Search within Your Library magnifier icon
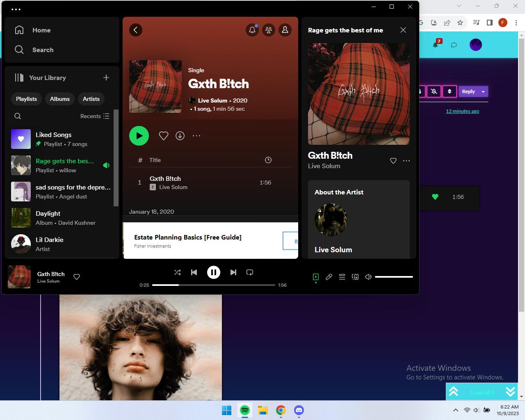 pyautogui.click(x=18, y=116)
